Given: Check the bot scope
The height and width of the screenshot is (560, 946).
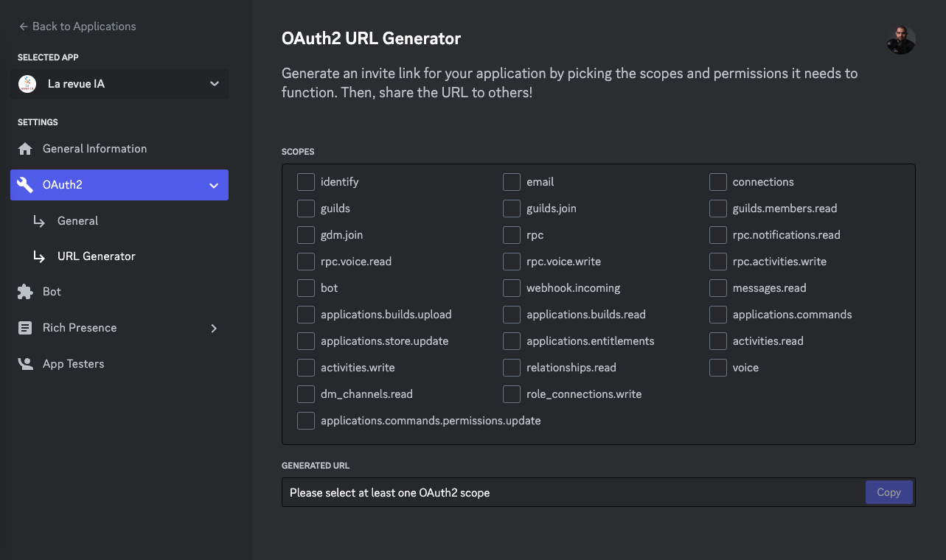Looking at the screenshot, I should click(x=306, y=287).
